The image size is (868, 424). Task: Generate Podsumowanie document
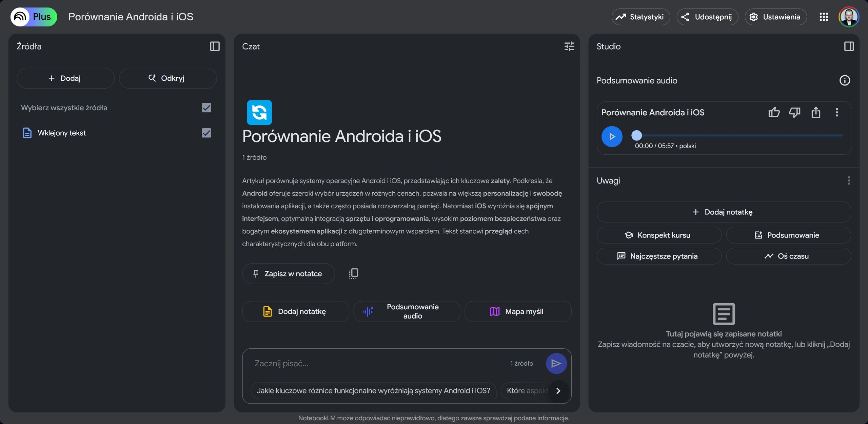tap(788, 235)
